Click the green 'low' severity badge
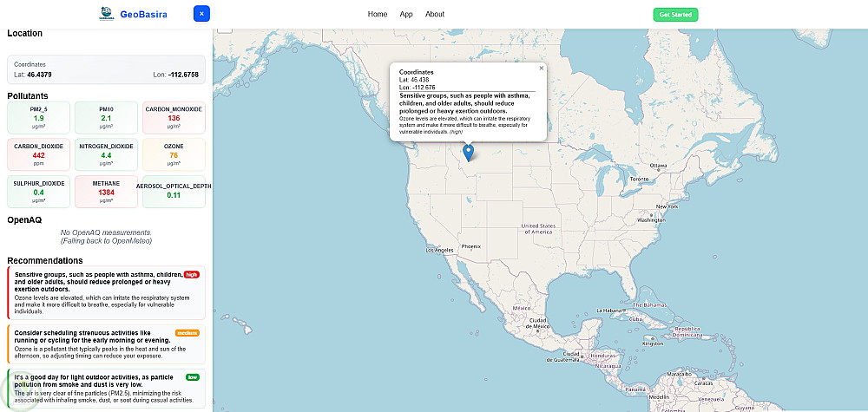This screenshot has height=412, width=868. [x=192, y=377]
